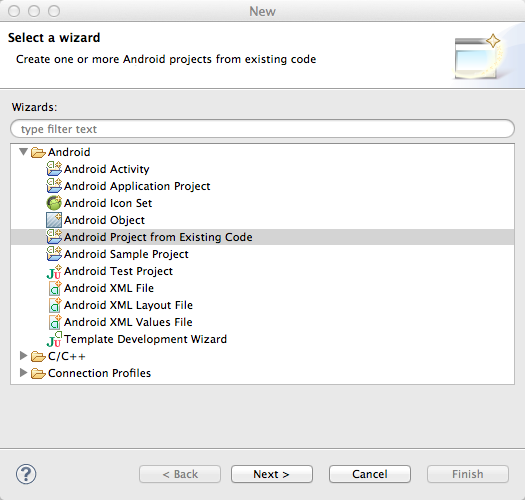The width and height of the screenshot is (525, 500).
Task: Click the Android Object icon
Action: (x=54, y=220)
